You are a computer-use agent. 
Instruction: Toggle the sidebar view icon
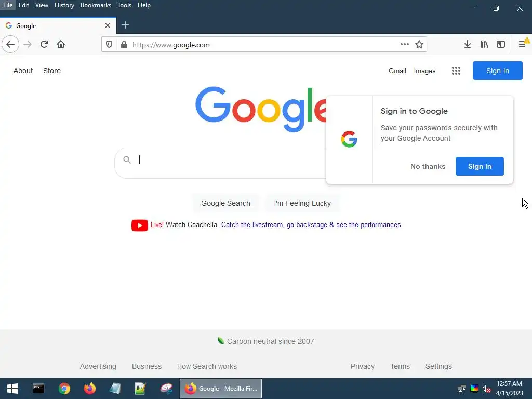point(501,45)
